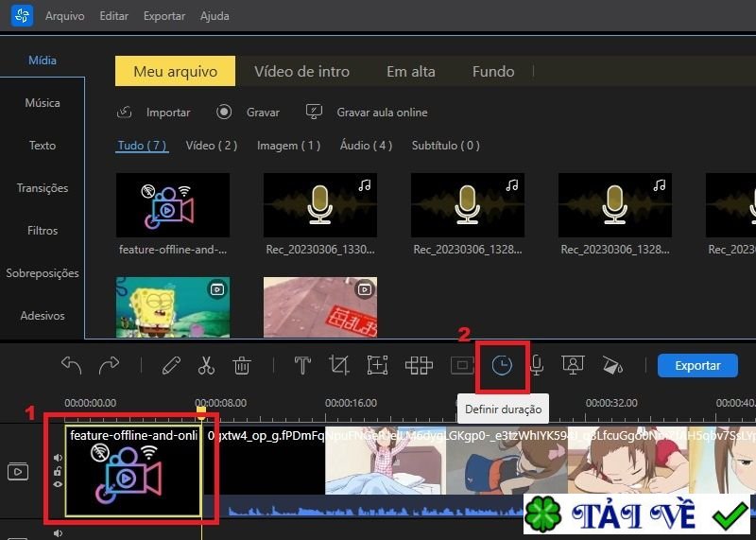Open the Adesivos sidebar section
The height and width of the screenshot is (540, 756).
[43, 316]
